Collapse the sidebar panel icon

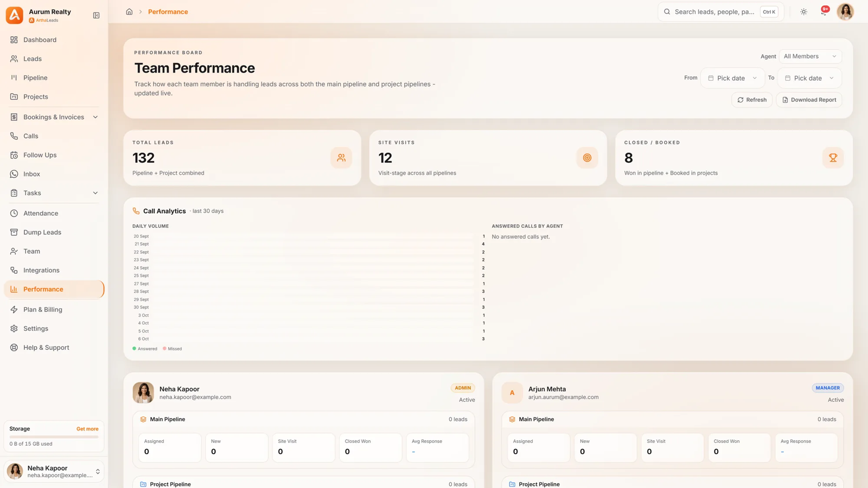coord(96,15)
